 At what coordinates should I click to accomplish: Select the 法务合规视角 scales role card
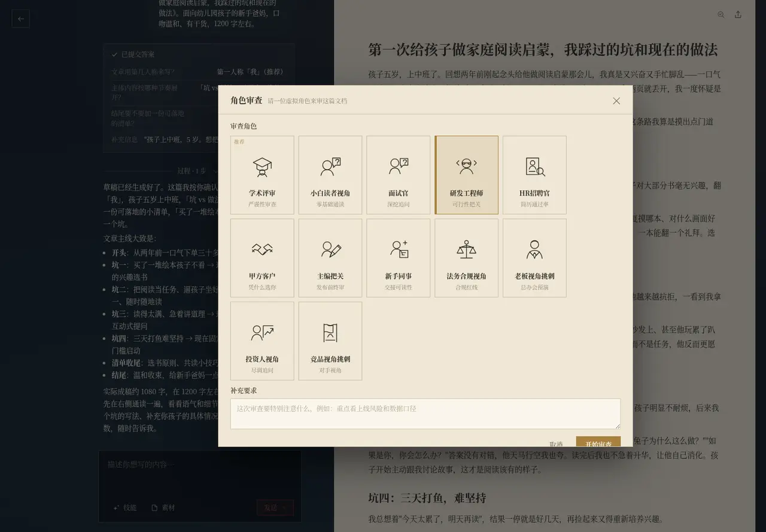coord(466,258)
